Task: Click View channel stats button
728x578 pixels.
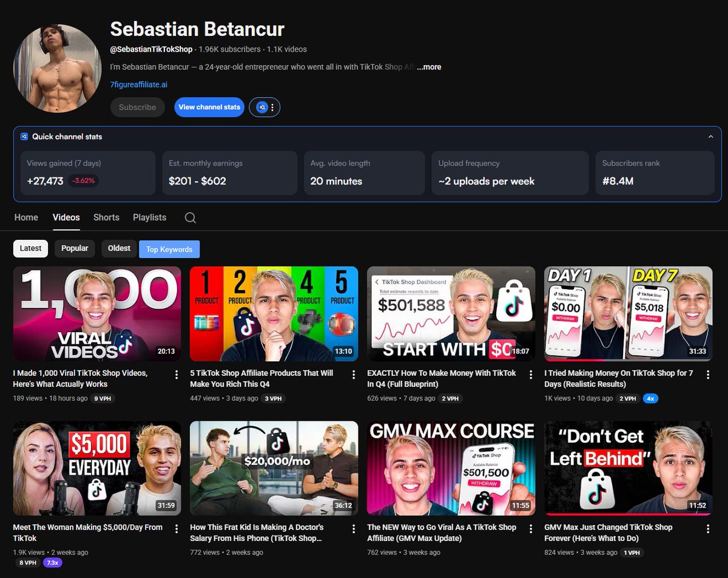Action: point(209,107)
